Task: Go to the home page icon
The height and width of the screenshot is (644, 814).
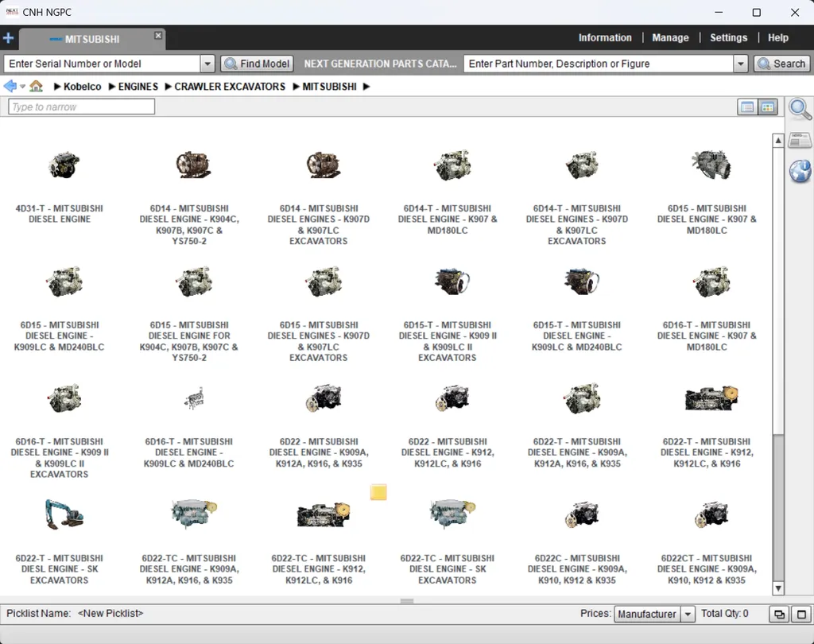Action: click(x=36, y=86)
